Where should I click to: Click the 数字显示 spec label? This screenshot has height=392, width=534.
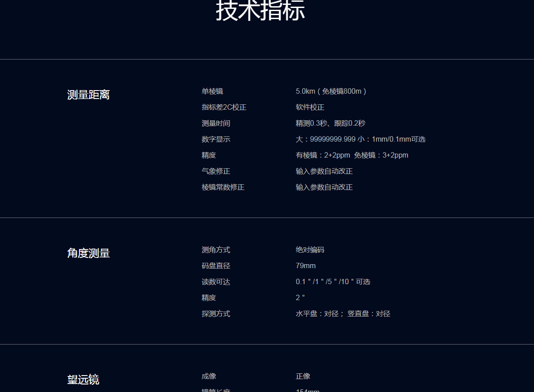pos(216,139)
